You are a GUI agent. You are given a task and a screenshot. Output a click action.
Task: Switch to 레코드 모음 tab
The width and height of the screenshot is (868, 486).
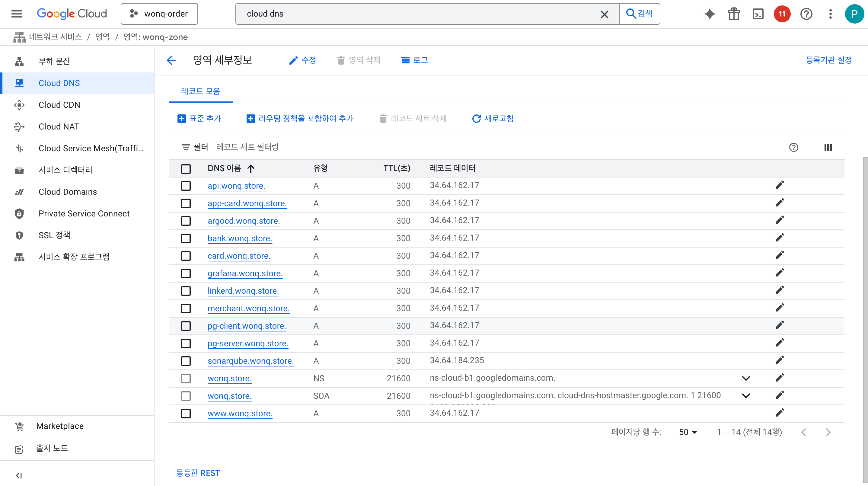(200, 91)
